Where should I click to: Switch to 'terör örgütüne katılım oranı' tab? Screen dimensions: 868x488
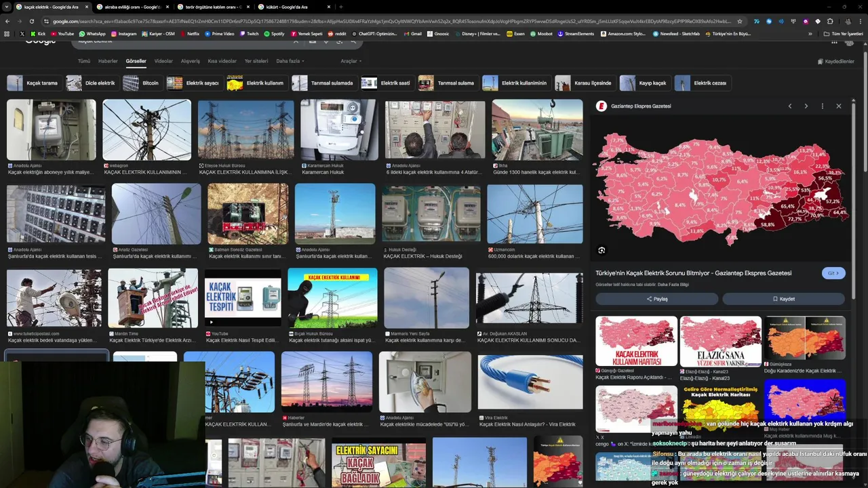213,7
